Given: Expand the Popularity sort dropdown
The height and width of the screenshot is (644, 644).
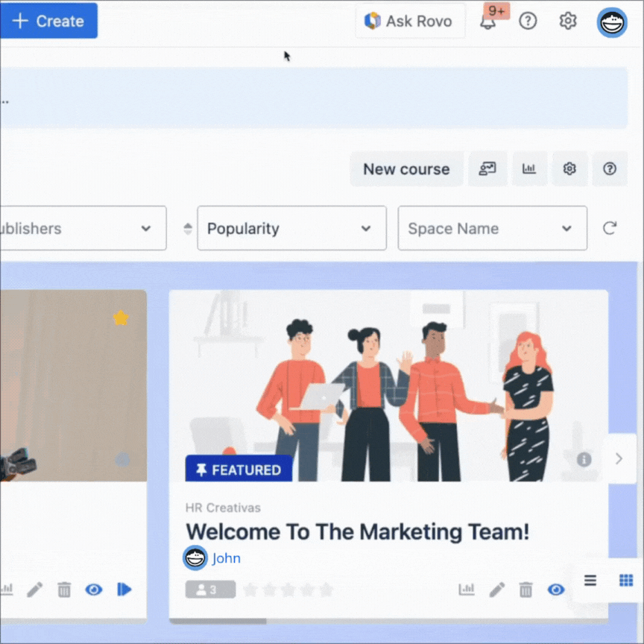Looking at the screenshot, I should click(x=291, y=228).
